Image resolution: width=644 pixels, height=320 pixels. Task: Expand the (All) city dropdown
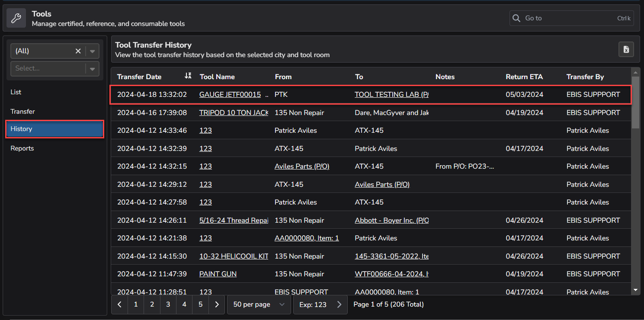92,51
